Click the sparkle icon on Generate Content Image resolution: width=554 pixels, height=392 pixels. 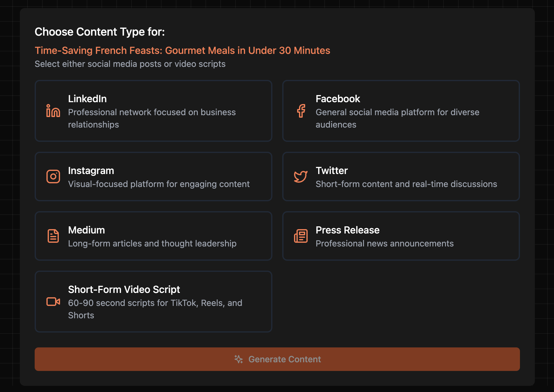coord(238,359)
